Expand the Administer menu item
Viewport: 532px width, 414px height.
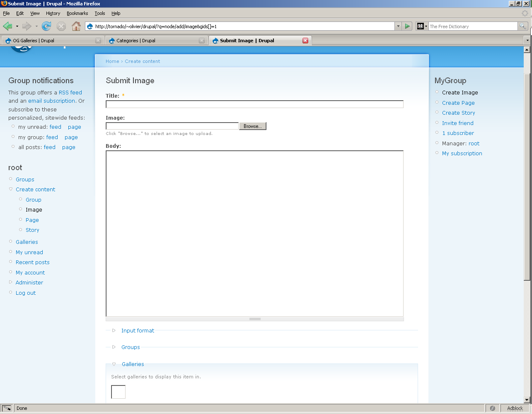pyautogui.click(x=29, y=283)
